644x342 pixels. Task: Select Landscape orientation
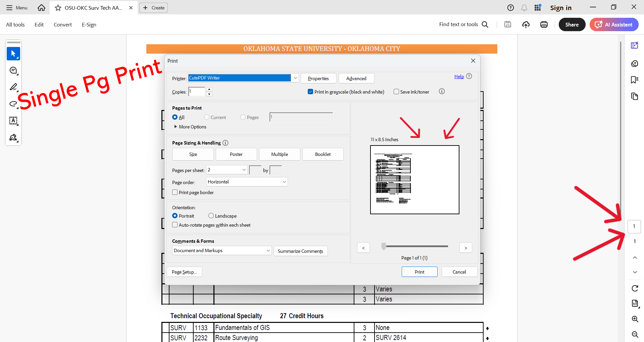(x=211, y=216)
